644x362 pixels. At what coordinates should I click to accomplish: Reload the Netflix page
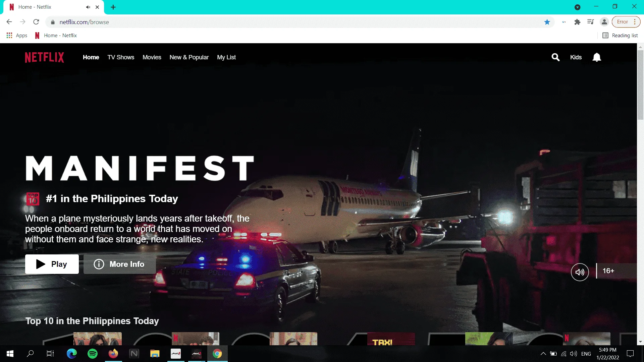[36, 22]
